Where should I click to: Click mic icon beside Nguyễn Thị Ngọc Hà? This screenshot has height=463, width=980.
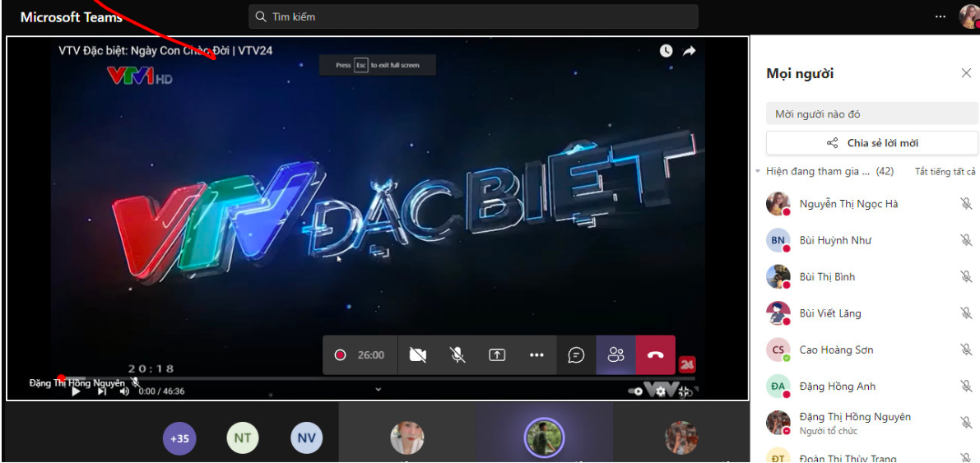click(966, 204)
